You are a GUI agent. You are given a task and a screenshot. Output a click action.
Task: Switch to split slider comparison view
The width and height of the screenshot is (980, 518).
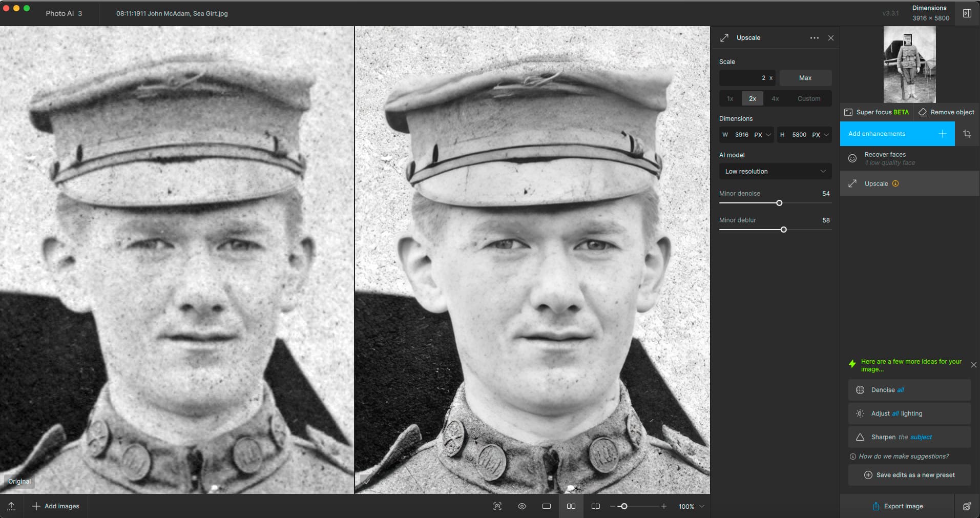[x=595, y=506]
